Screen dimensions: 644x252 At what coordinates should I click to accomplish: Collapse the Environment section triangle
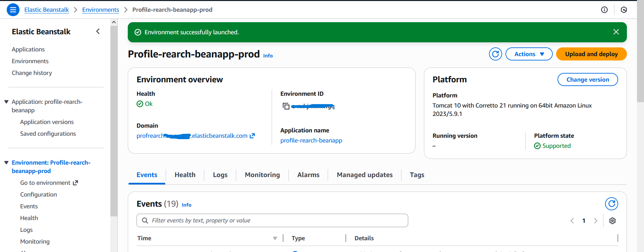click(x=6, y=163)
